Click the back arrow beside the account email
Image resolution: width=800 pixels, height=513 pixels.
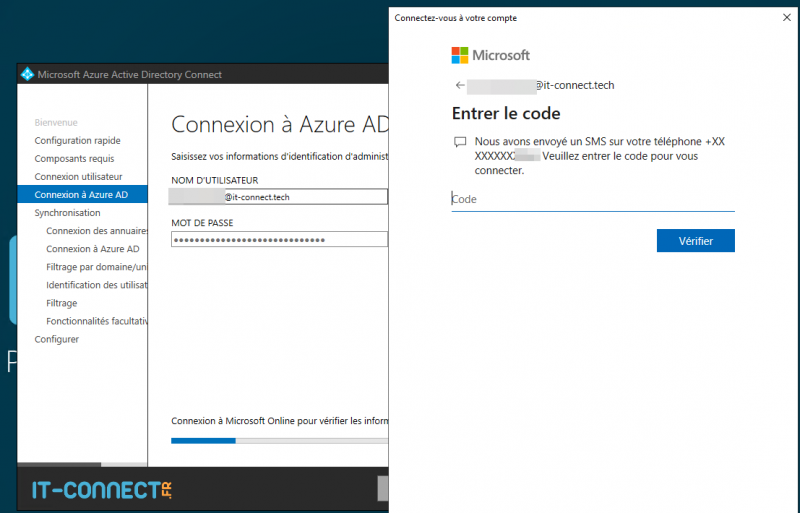459,85
